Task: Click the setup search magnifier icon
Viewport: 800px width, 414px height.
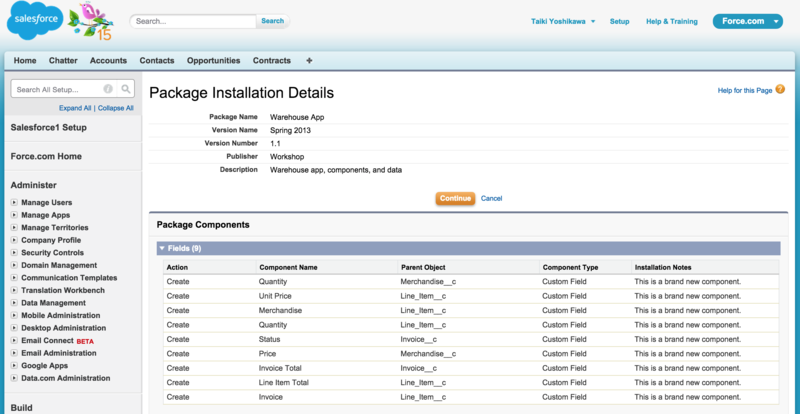Action: [126, 89]
